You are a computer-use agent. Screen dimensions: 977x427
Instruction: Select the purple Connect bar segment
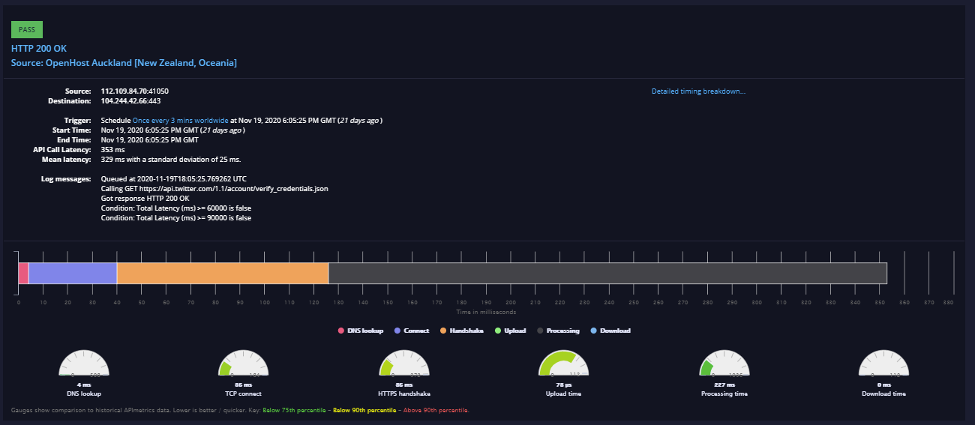(72, 273)
